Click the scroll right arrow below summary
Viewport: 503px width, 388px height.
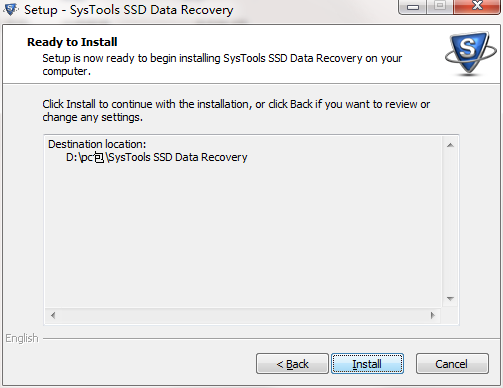(x=433, y=315)
